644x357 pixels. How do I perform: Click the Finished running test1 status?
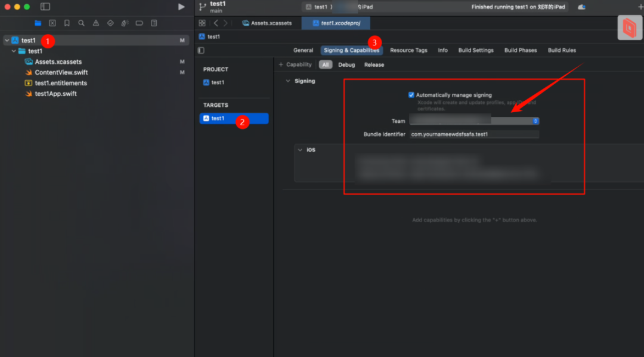518,7
